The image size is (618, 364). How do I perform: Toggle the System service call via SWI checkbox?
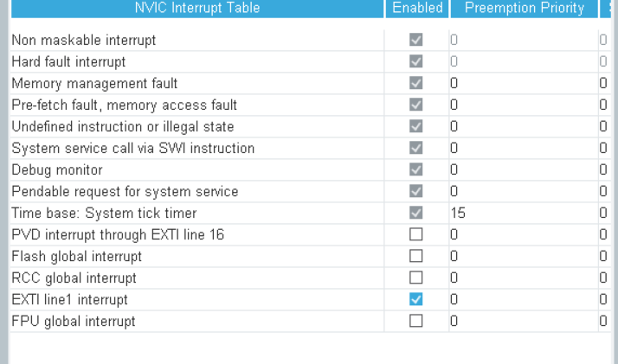[x=415, y=148]
